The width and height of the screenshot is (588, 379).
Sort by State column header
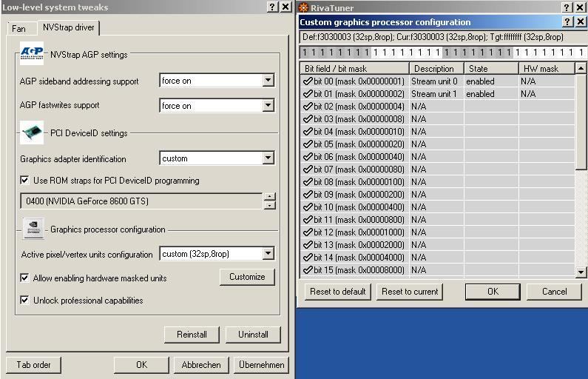[491, 69]
